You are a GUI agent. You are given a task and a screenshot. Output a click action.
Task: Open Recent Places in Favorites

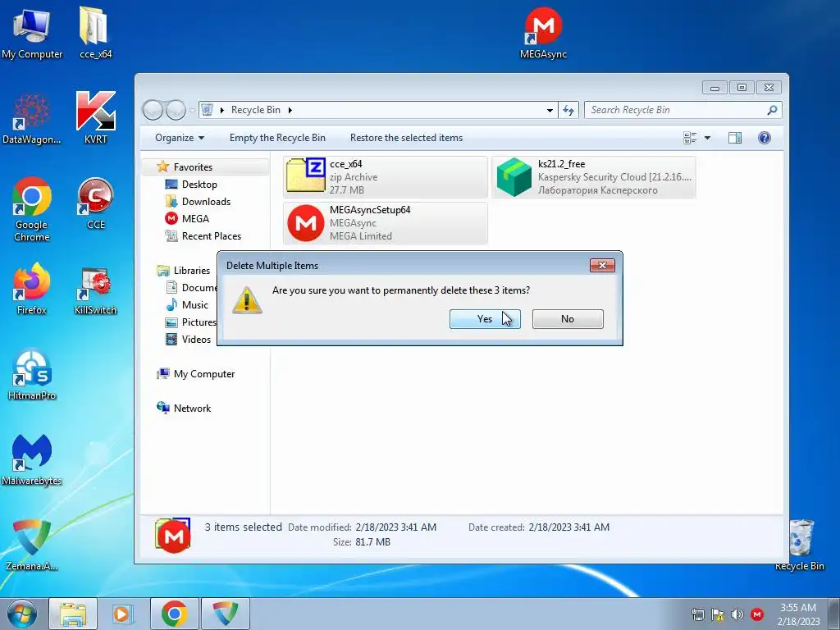pos(211,235)
